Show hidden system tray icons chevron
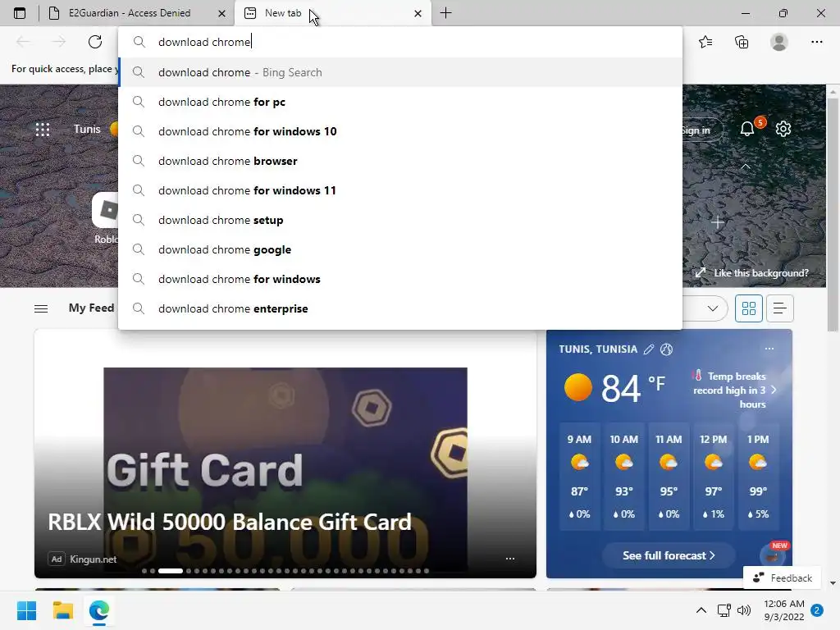The width and height of the screenshot is (840, 630). click(701, 610)
